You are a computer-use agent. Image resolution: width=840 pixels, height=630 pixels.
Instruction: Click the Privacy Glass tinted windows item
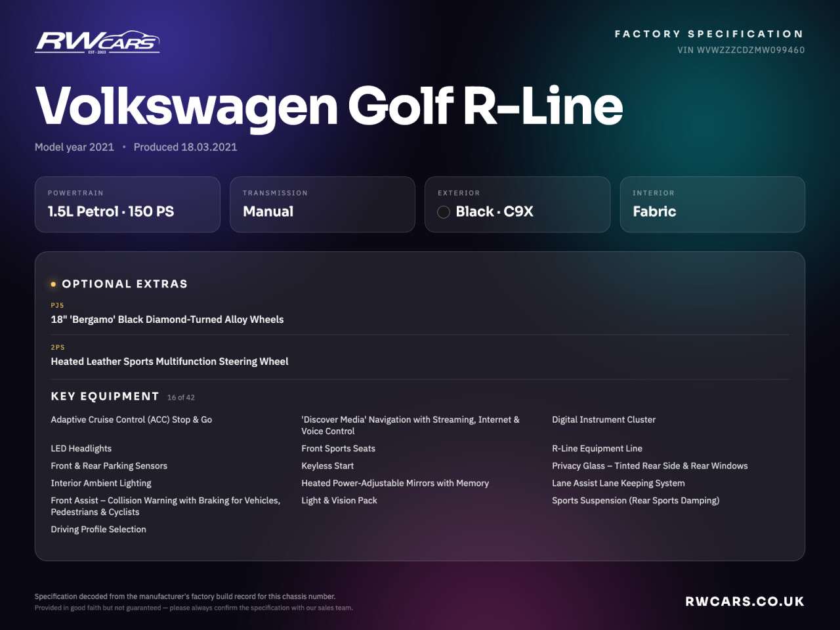[x=650, y=465]
